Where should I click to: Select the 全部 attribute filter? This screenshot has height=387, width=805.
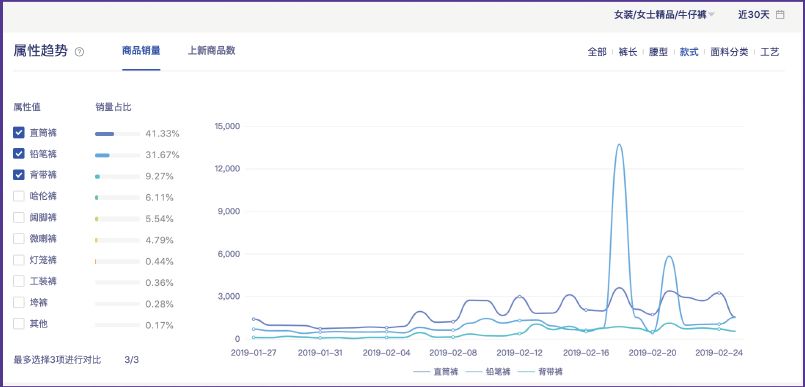pyautogui.click(x=597, y=52)
